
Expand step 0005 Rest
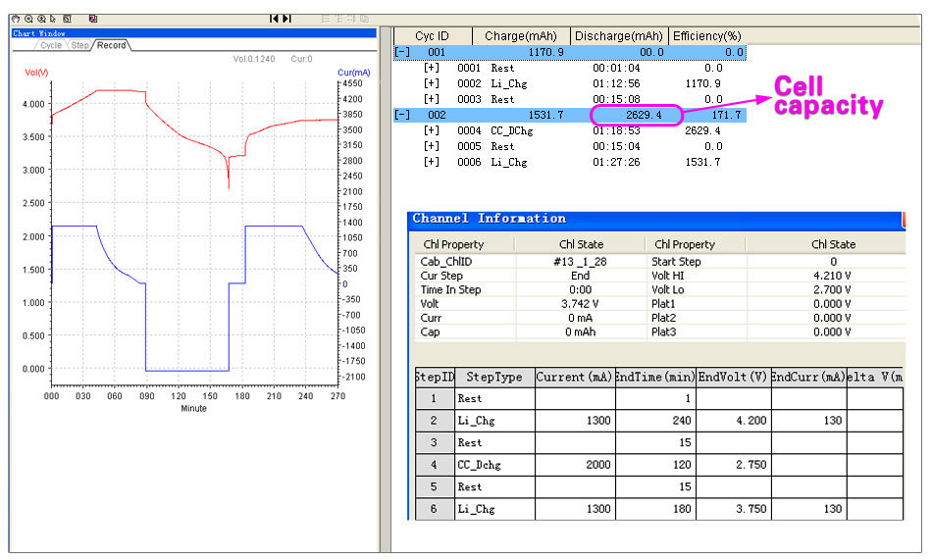point(432,146)
